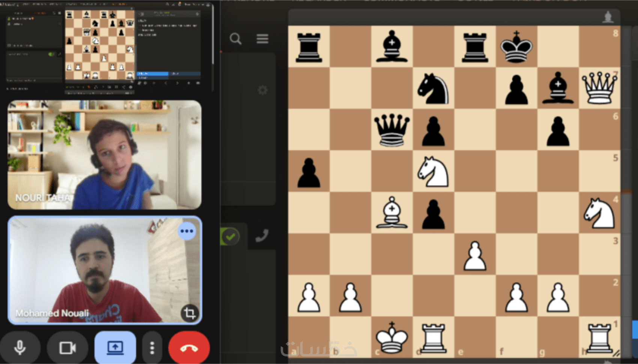Click the crop icon on Mohamed Nouali's tile
The height and width of the screenshot is (364, 638).
pyautogui.click(x=190, y=313)
